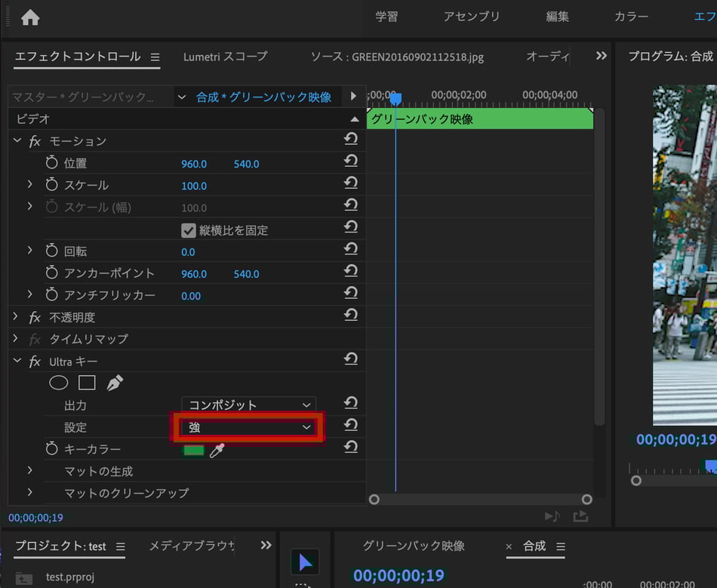This screenshot has height=588, width=717.
Task: Switch to the グリーンバック映像 timeline tab
Action: 414,546
